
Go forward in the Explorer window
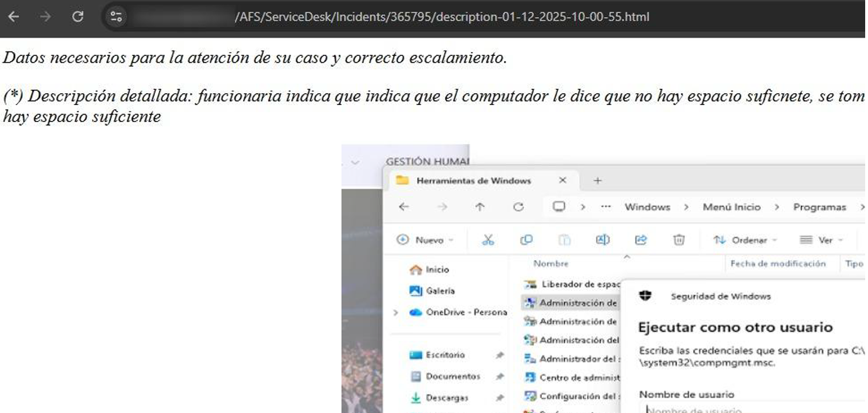(442, 207)
